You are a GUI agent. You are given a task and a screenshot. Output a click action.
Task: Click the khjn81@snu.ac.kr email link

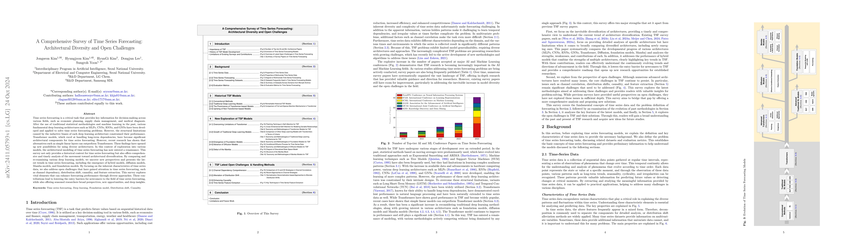coord(122,96)
